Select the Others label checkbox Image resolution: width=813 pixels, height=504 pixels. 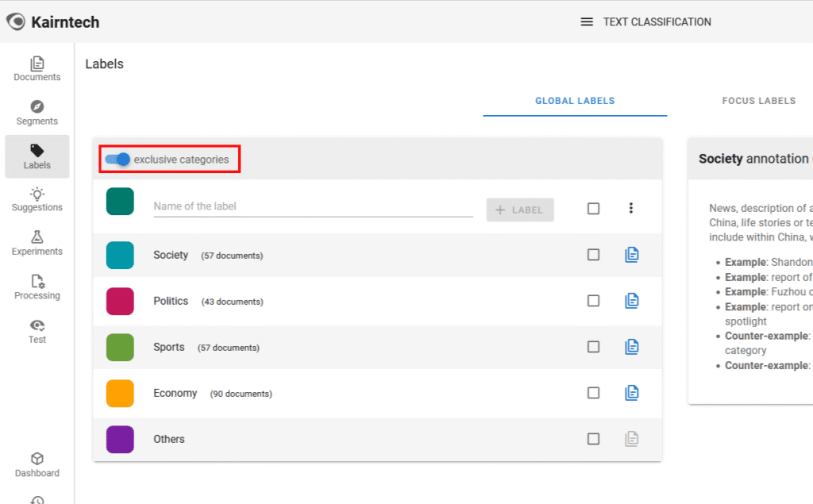[593, 439]
